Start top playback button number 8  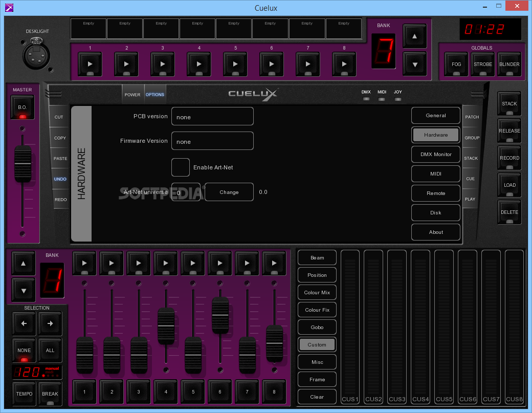(x=344, y=64)
